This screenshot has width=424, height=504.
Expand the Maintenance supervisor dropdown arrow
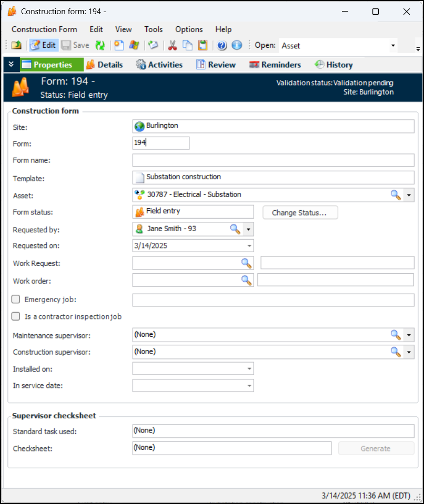coord(409,335)
